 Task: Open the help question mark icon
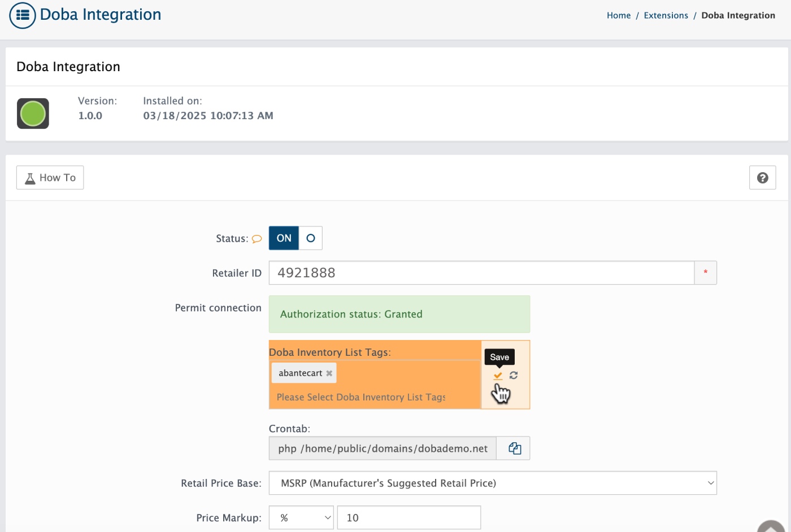click(762, 178)
